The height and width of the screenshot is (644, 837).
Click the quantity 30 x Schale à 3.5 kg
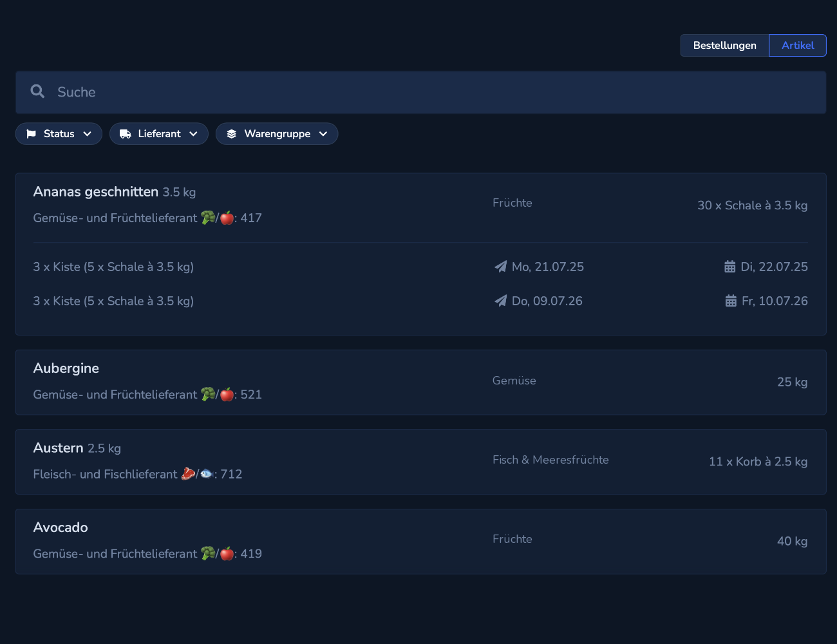tap(753, 205)
